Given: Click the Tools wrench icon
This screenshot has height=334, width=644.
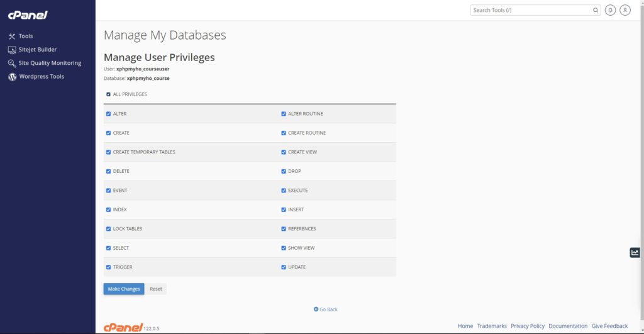Looking at the screenshot, I should [x=12, y=36].
